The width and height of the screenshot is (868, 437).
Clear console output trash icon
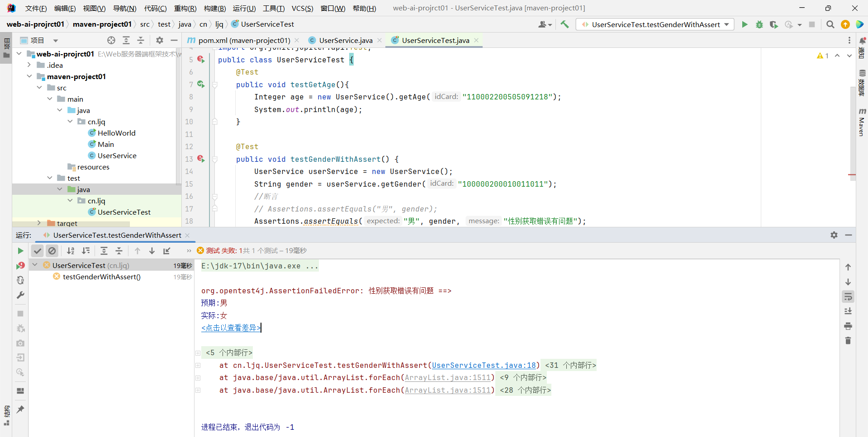[x=848, y=341]
